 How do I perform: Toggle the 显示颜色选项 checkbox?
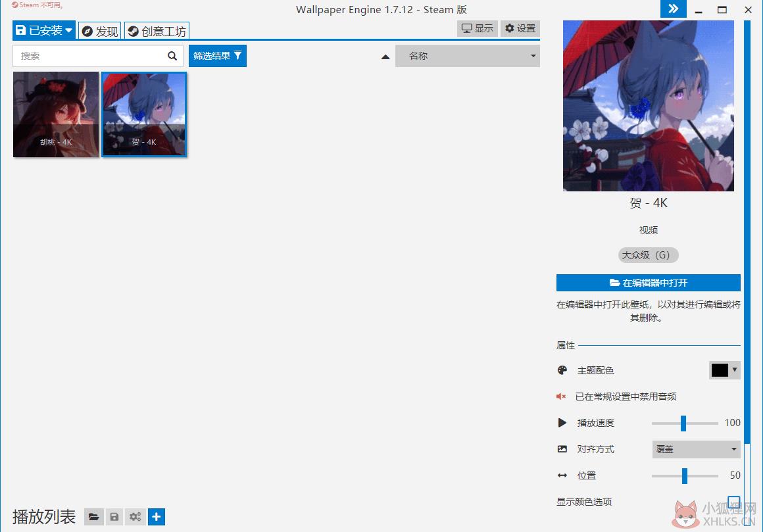pos(734,502)
